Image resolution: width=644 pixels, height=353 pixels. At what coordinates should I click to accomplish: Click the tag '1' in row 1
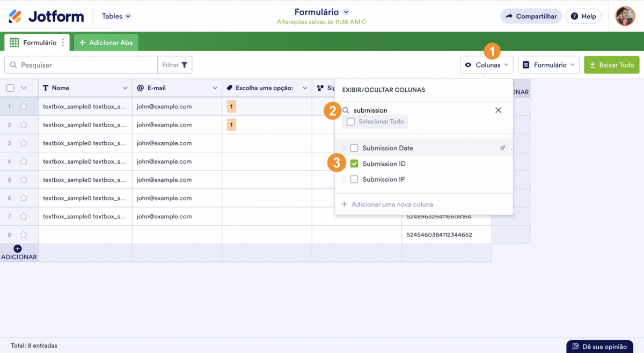[231, 106]
